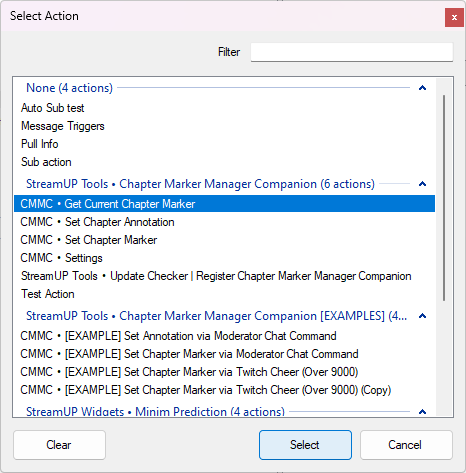Screen dimensions: 466x473
Task: Close the Select Action dialog
Action: [454, 17]
